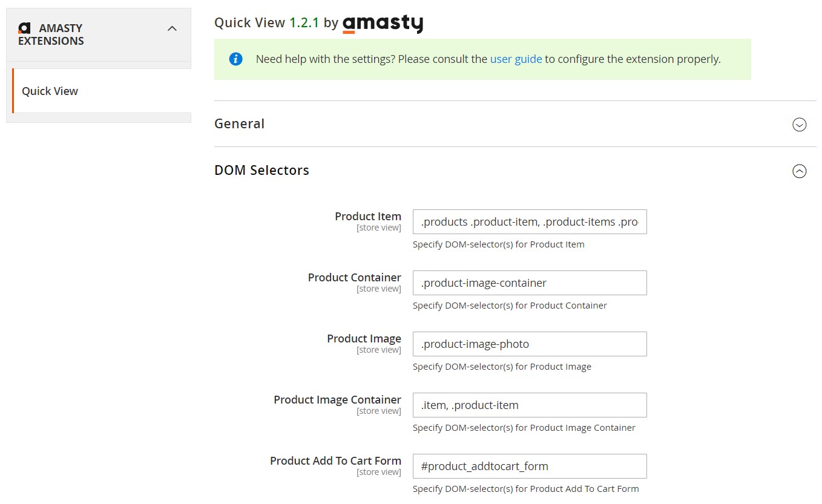822x504 pixels.
Task: Click the Product Image Container label
Action: point(337,400)
